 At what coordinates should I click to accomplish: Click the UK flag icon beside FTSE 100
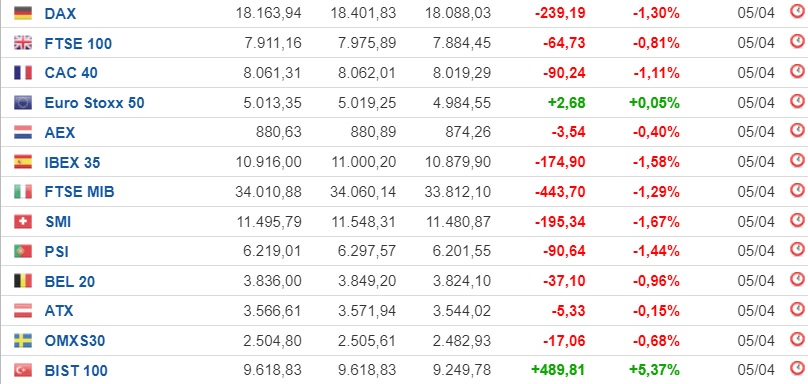coord(23,43)
